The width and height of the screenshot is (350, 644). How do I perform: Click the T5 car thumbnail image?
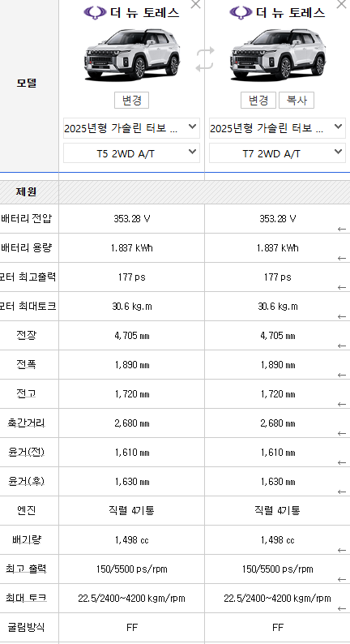tap(132, 54)
